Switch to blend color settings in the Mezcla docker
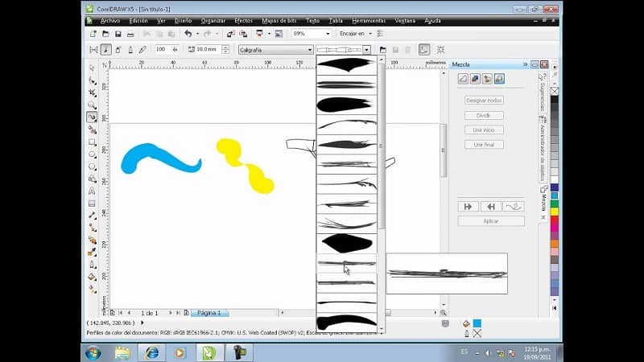Image resolution: width=644 pixels, height=362 pixels. (x=487, y=79)
